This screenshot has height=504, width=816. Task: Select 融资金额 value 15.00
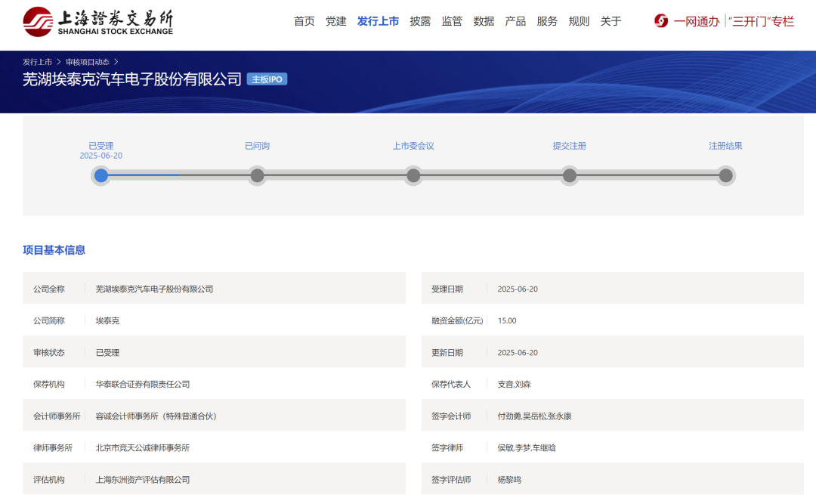click(x=507, y=320)
